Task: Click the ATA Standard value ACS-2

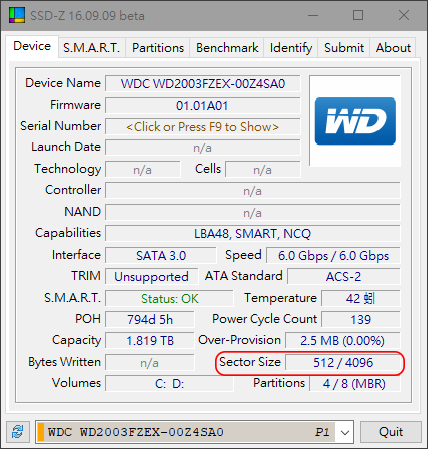Action: point(344,277)
